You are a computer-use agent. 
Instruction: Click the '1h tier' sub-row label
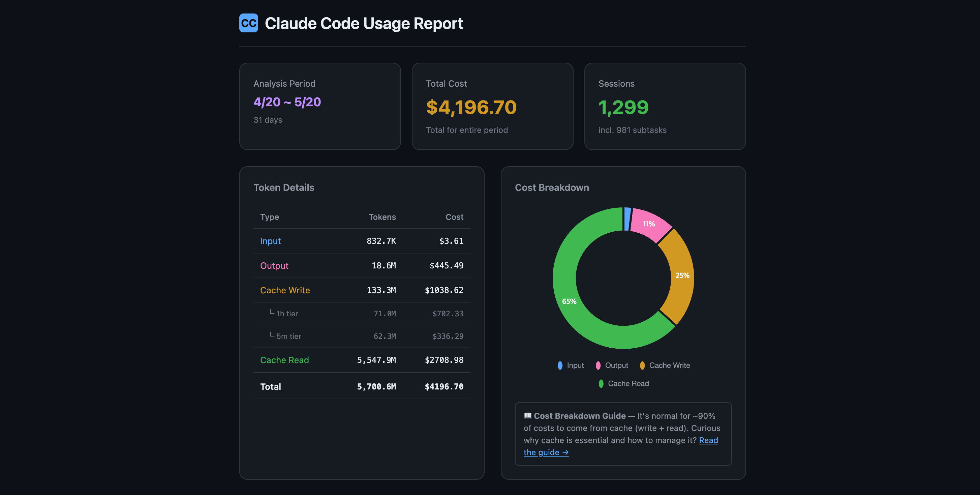(x=287, y=314)
